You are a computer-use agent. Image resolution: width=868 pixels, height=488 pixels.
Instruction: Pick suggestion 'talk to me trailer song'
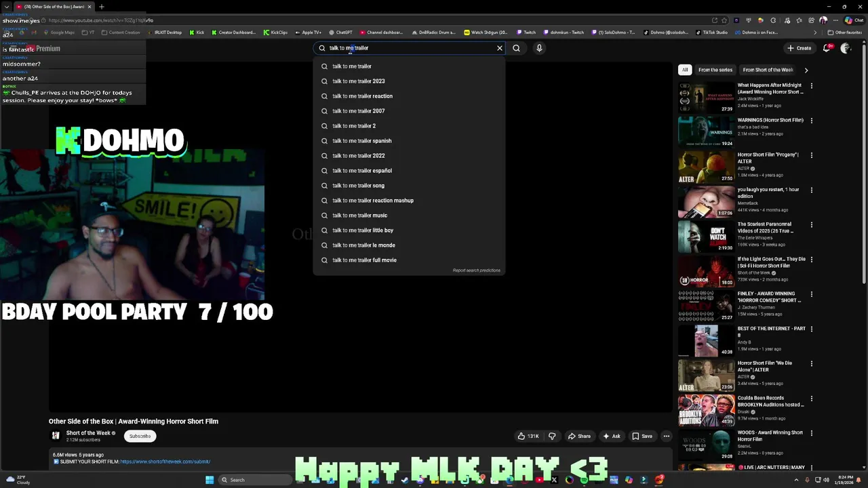[409, 186]
